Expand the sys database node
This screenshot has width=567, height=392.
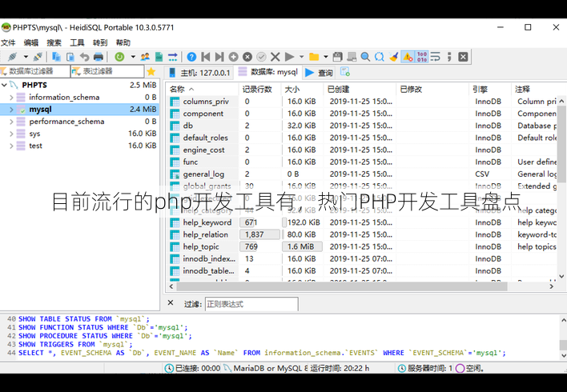11,134
